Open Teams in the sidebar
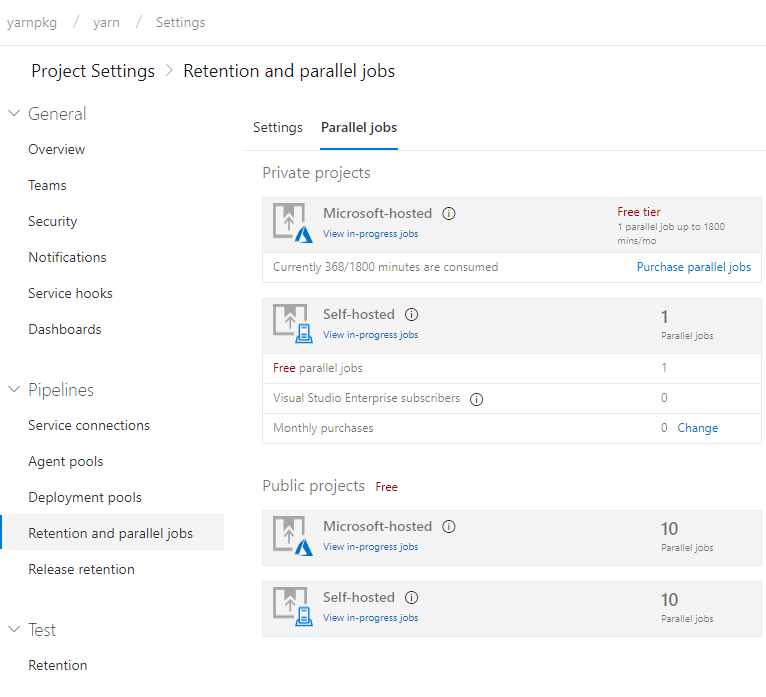 pyautogui.click(x=47, y=186)
